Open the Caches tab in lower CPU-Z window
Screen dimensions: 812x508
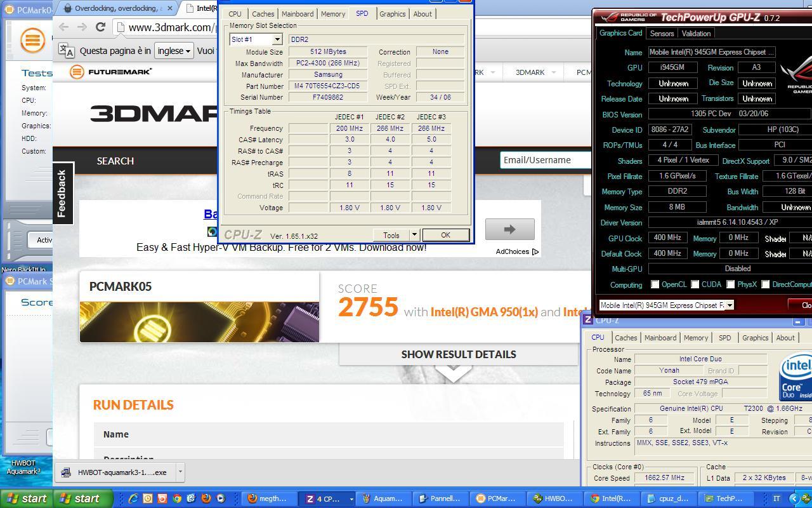625,338
